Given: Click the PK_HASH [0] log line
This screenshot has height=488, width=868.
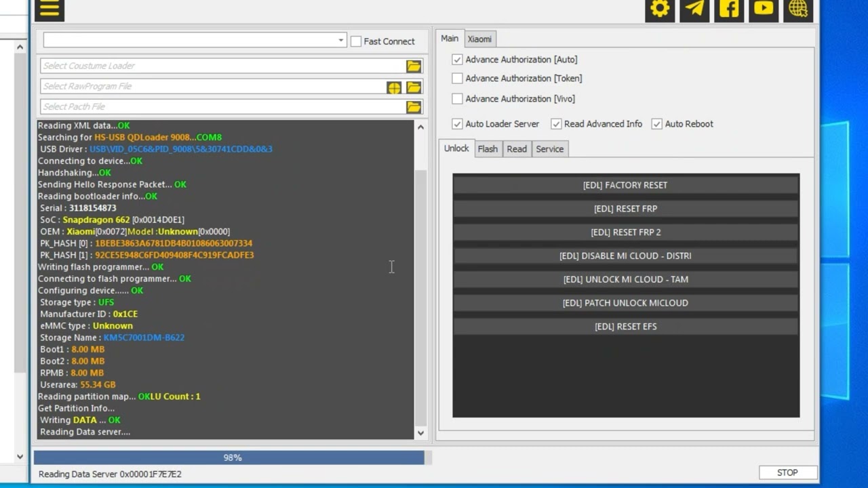Looking at the screenshot, I should (x=146, y=243).
